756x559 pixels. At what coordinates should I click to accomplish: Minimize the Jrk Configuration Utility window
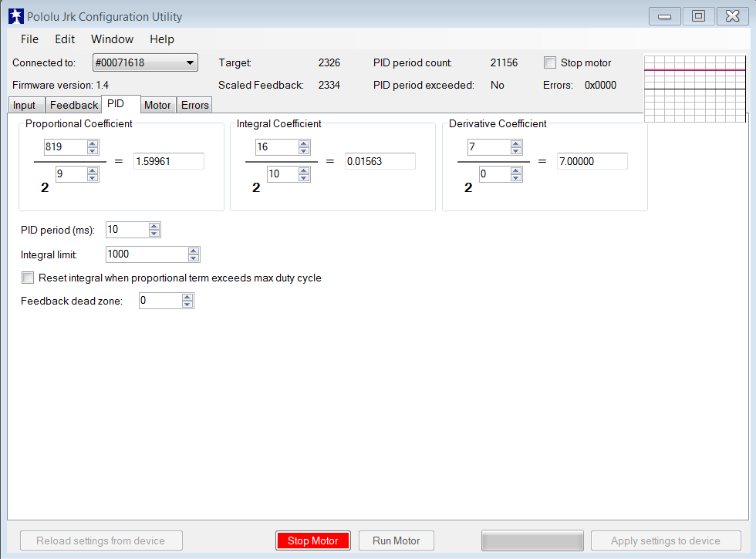pyautogui.click(x=664, y=16)
